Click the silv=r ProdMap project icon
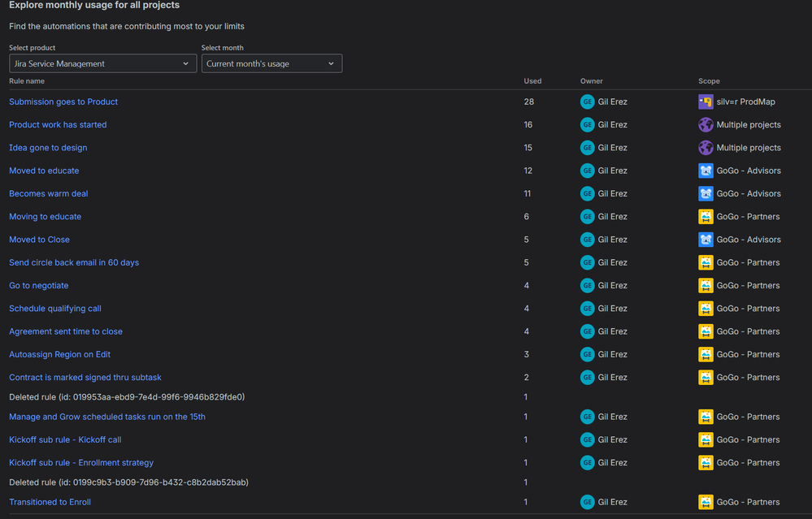The width and height of the screenshot is (812, 519). point(706,102)
